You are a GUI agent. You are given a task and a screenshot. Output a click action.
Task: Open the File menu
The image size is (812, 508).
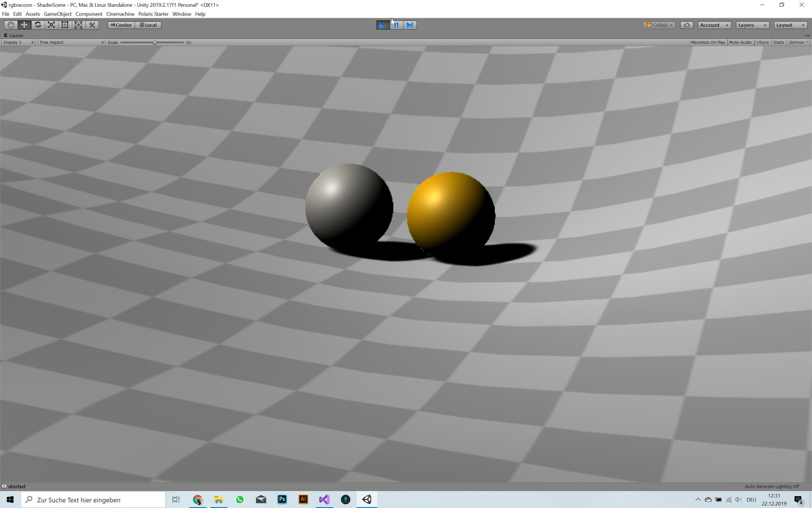coord(5,14)
